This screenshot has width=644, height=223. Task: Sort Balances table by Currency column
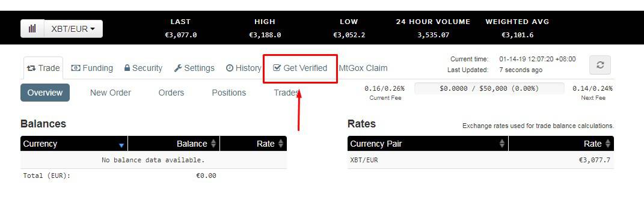point(74,144)
